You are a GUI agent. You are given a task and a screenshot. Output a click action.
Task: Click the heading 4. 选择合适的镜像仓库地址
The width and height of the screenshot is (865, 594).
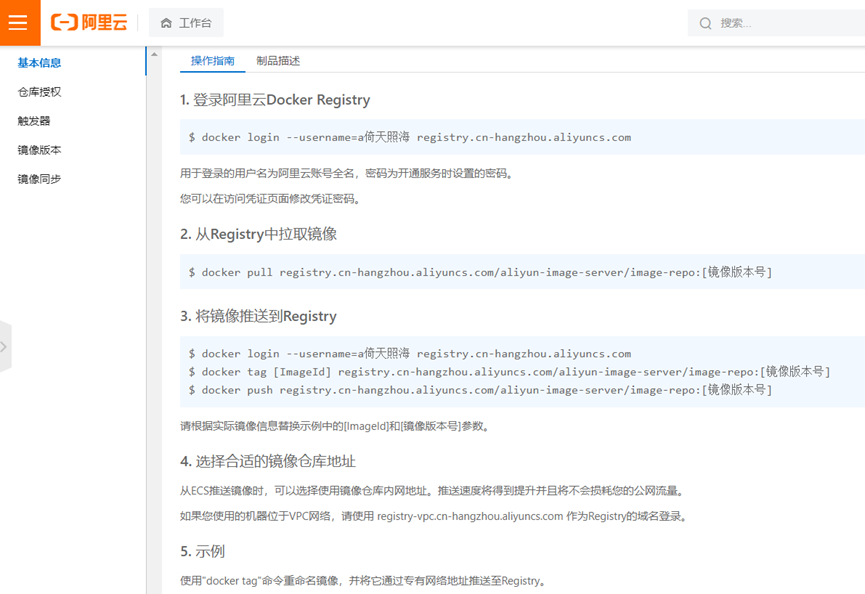(x=268, y=461)
